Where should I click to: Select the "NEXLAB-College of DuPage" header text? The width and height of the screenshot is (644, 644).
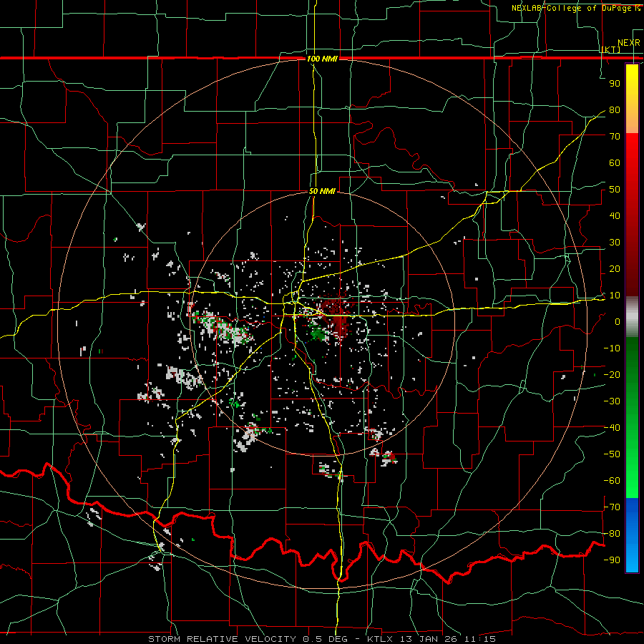(571, 8)
